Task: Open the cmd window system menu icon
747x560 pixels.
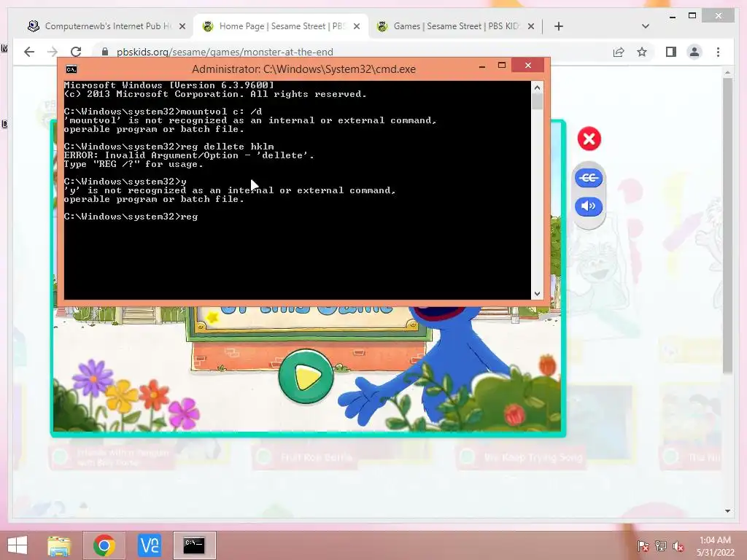Action: coord(71,69)
